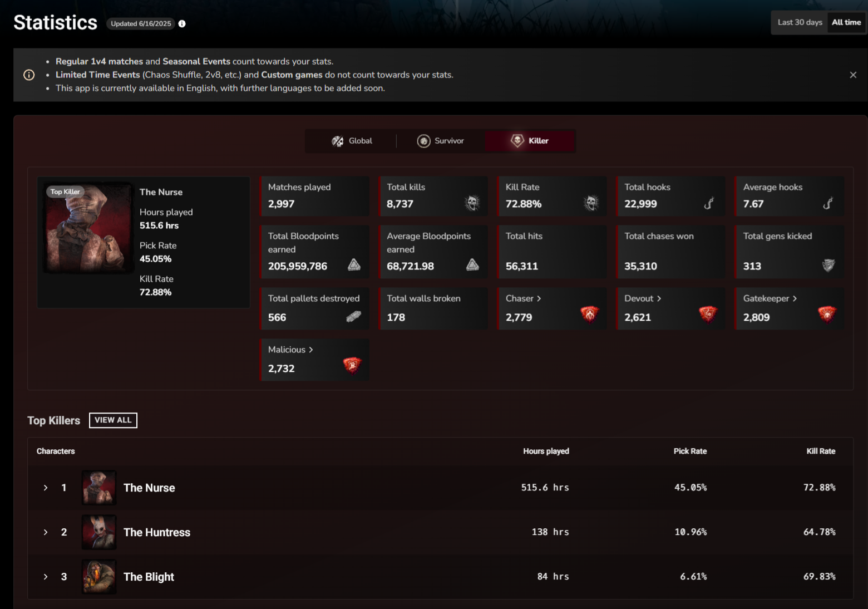The height and width of the screenshot is (609, 868).
Task: Click The Blight pick rate 6.61%
Action: 693,577
